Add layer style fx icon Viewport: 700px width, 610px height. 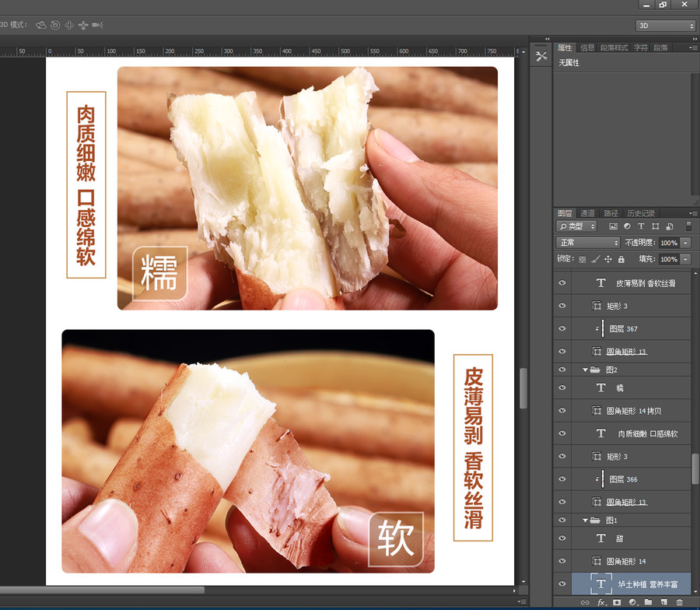[x=601, y=602]
